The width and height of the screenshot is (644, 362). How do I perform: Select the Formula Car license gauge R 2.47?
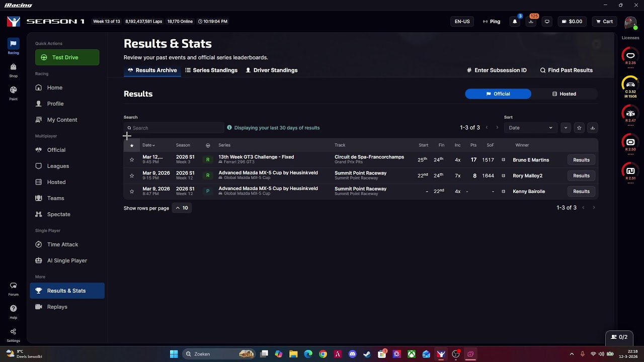click(x=630, y=115)
